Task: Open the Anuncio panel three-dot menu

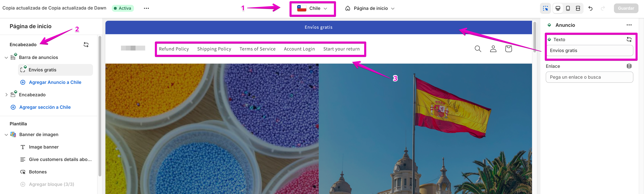Action: click(629, 25)
